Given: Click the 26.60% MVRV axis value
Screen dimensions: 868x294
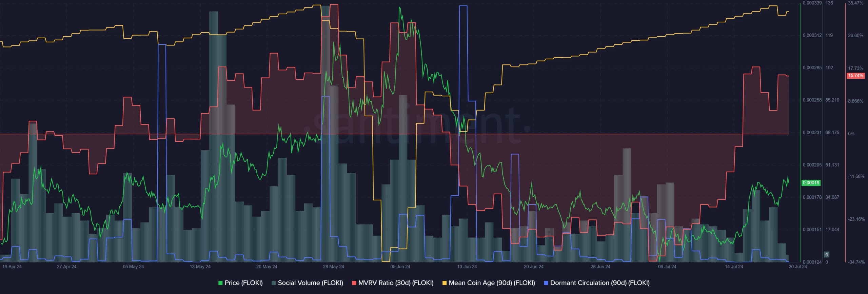Looking at the screenshot, I should pos(855,36).
